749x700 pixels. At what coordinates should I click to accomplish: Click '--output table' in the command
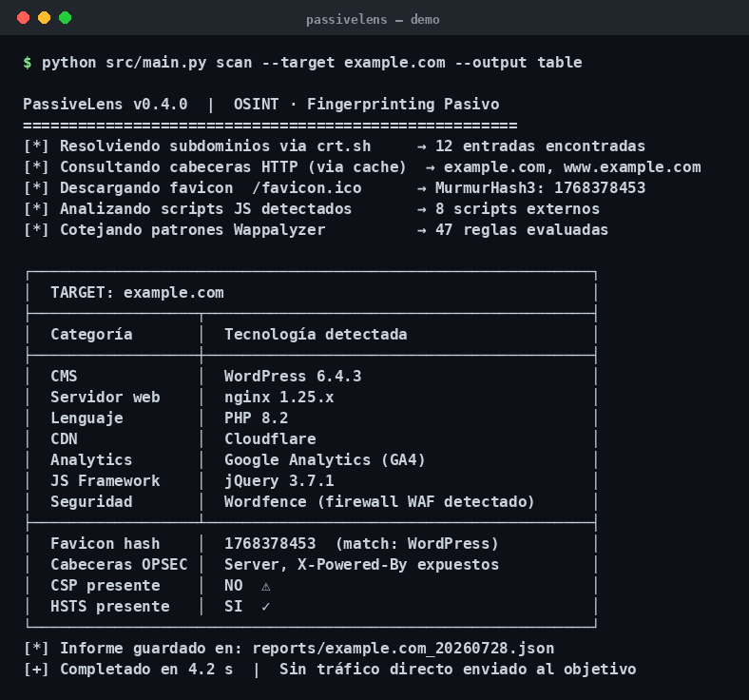coord(518,63)
